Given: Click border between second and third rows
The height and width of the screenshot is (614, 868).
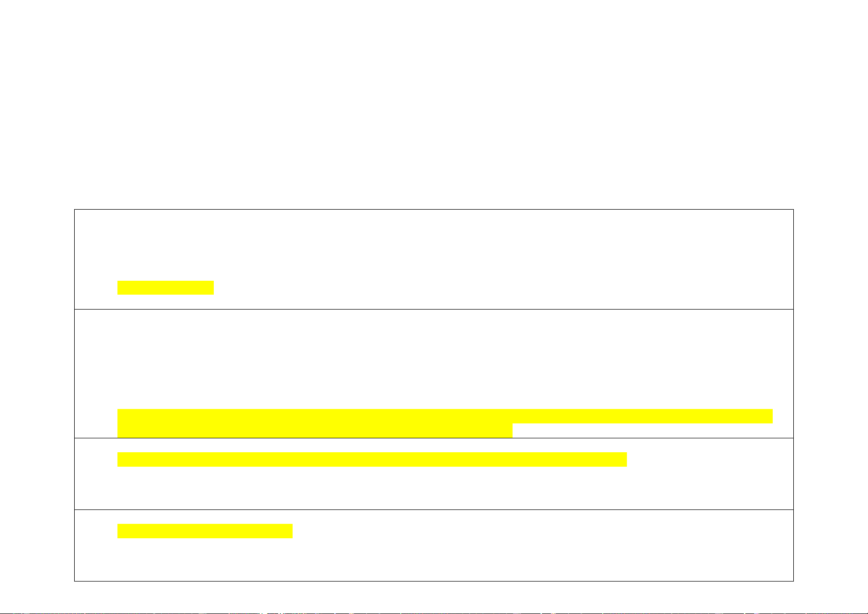Looking at the screenshot, I should coord(434,438).
